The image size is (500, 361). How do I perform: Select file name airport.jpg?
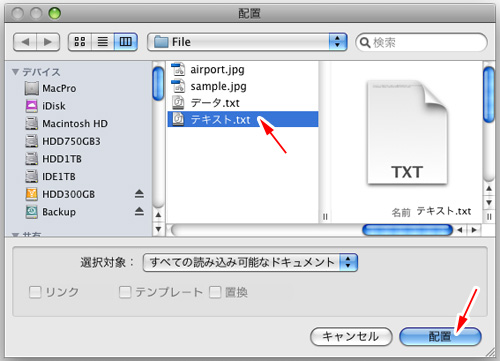[x=217, y=70]
